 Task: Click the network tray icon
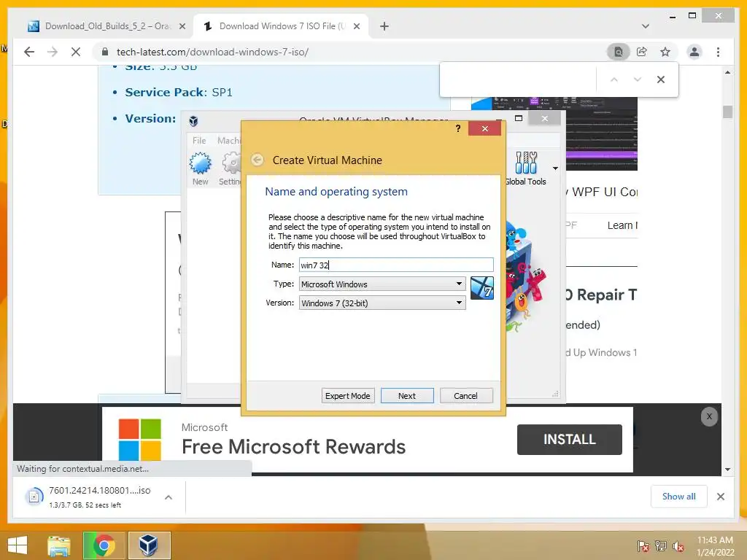(660, 546)
